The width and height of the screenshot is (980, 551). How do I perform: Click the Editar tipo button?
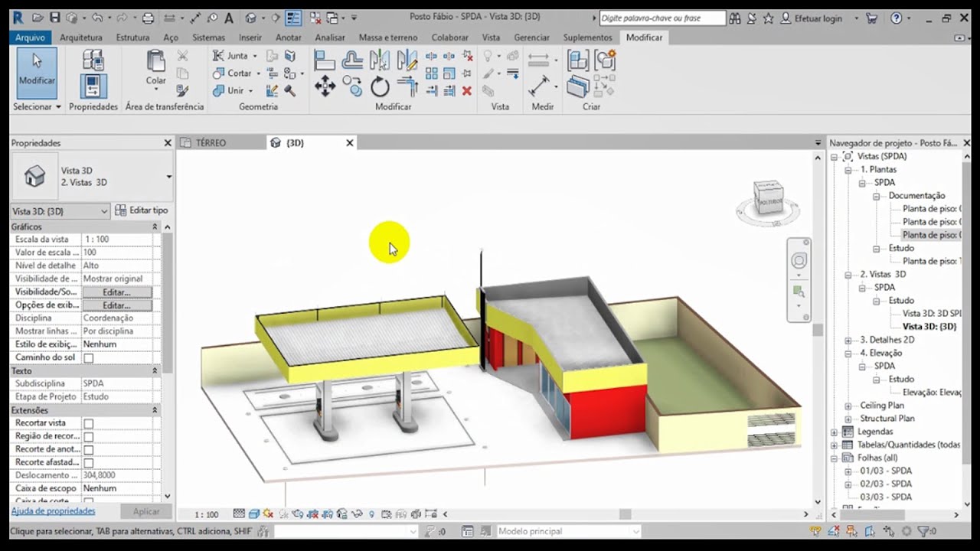pos(142,210)
